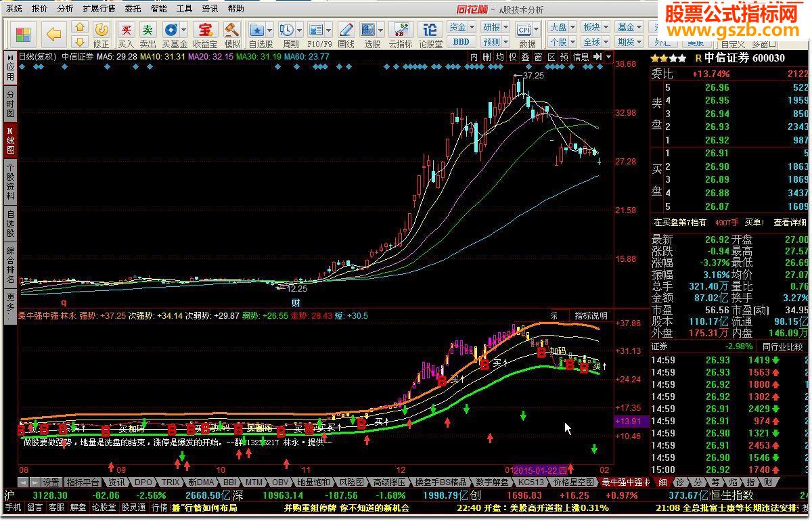Open the 报价 menu
Viewport: 812px width, 521px height.
[40, 9]
